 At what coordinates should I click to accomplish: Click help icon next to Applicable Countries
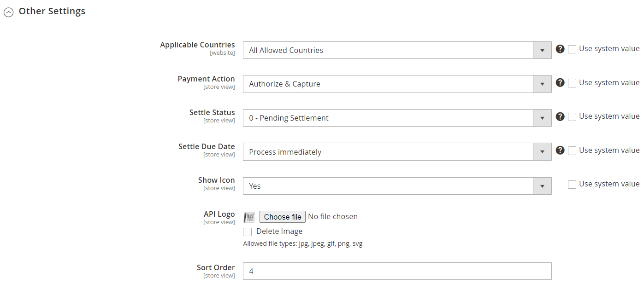click(560, 49)
